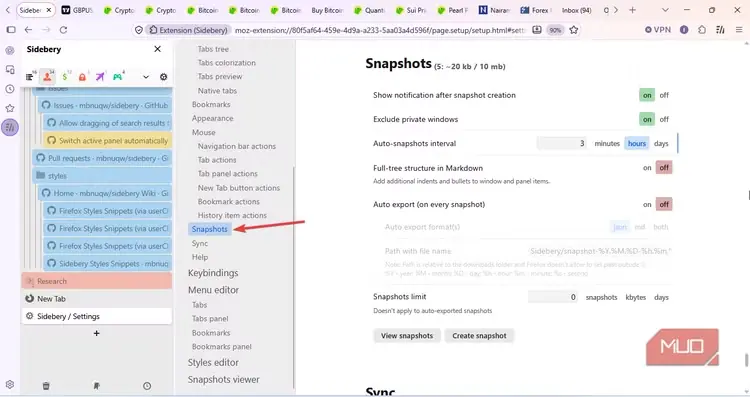This screenshot has width=750, height=397.
Task: Enable Full-tree structure in Markdown
Action: pyautogui.click(x=647, y=168)
